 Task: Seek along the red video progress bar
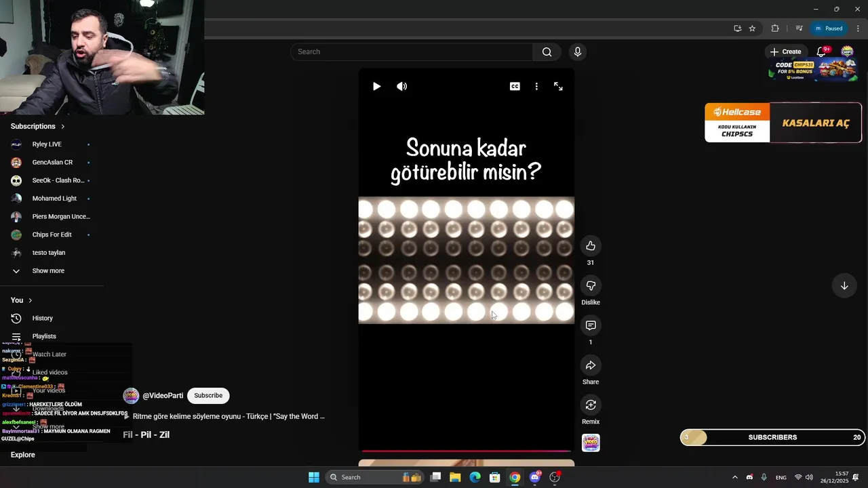point(466,451)
